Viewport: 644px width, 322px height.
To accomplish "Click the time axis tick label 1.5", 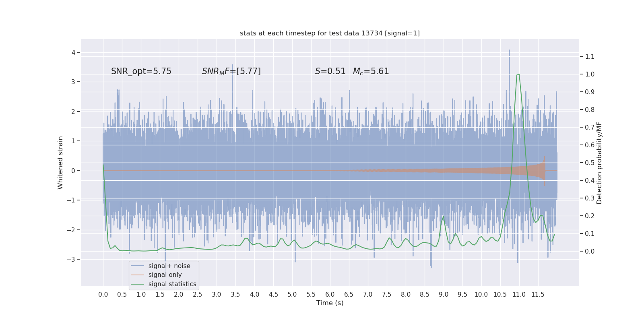I will click(160, 295).
